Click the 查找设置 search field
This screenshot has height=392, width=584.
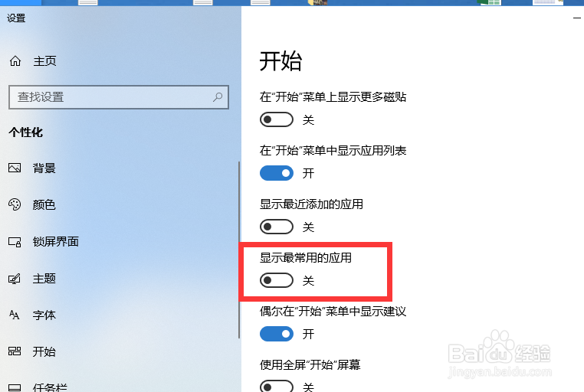pos(119,97)
